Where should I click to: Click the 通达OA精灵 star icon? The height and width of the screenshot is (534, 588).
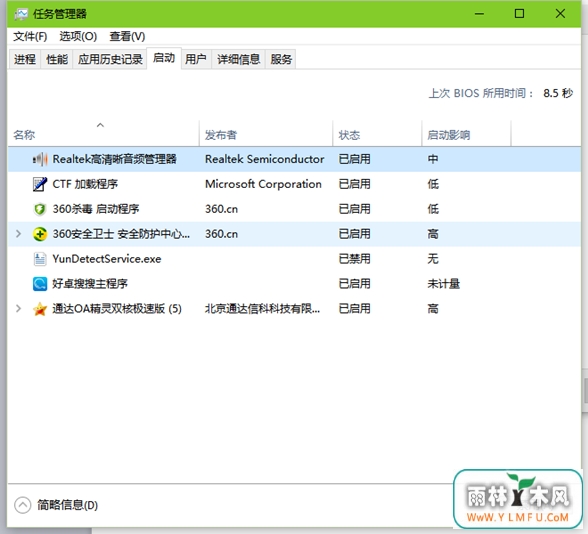[40, 309]
